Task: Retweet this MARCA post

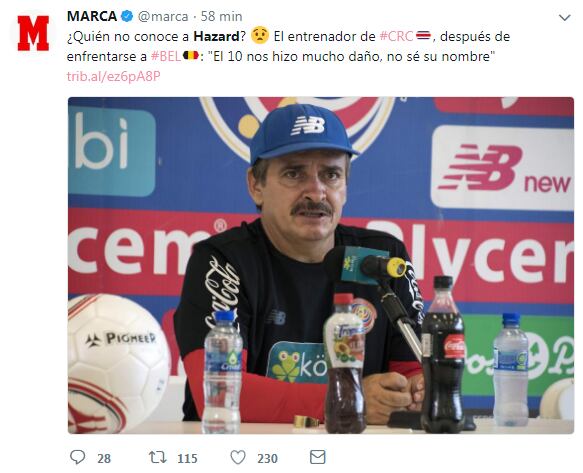Action: (x=158, y=457)
